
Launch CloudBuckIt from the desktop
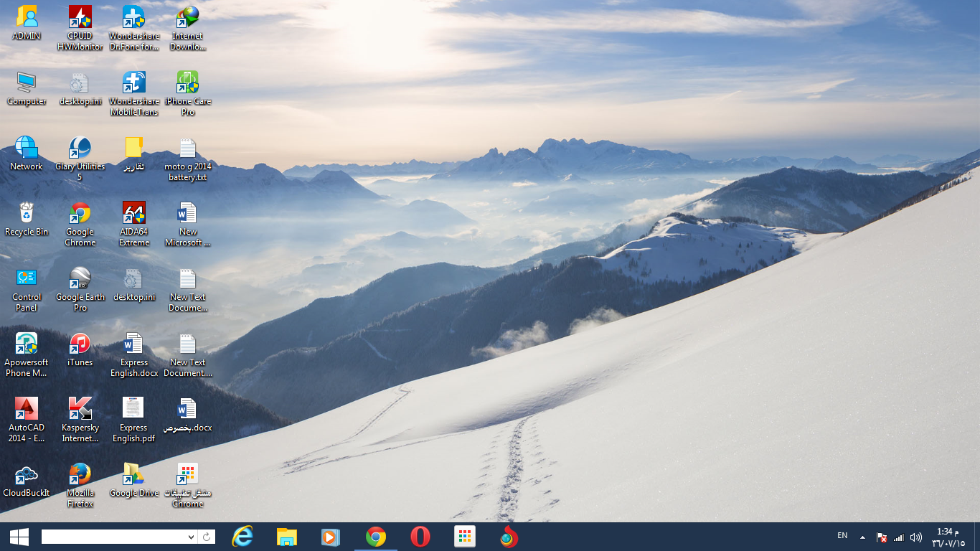(27, 474)
